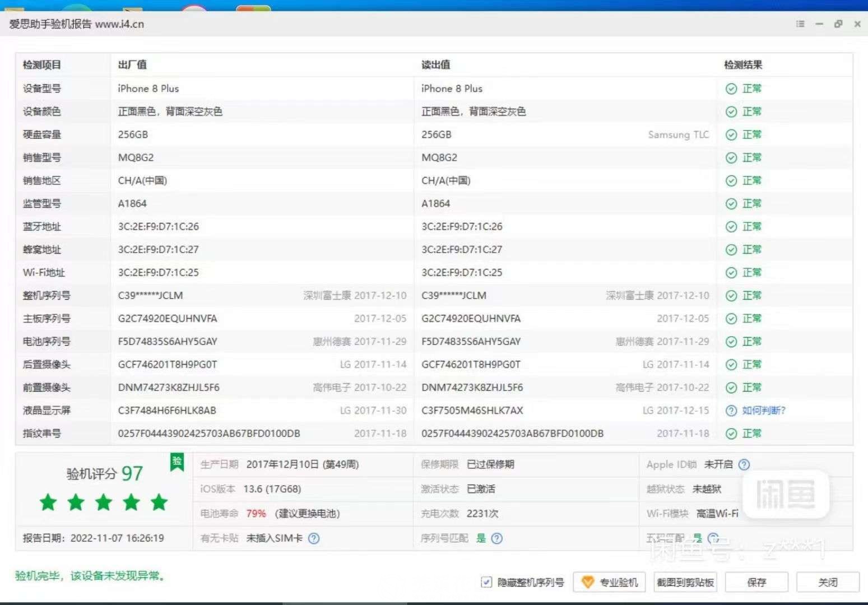This screenshot has height=605, width=868.
Task: Select factory value F5D74835S6AHY5GAY
Action: point(168,341)
